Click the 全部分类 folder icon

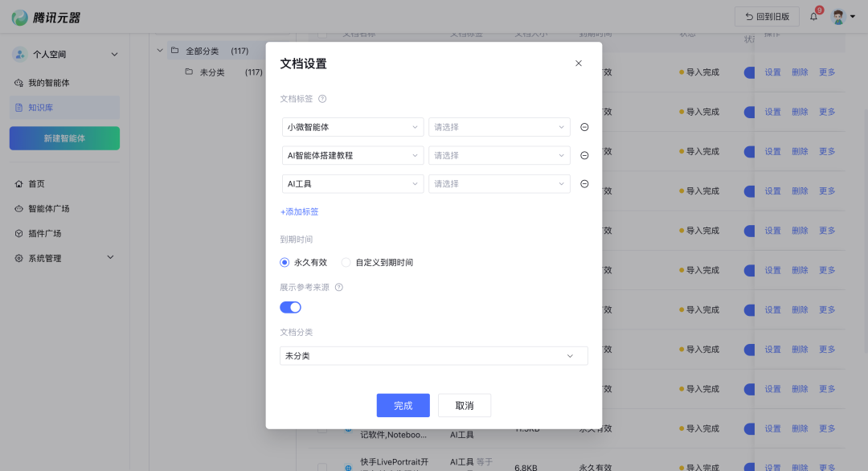point(175,51)
